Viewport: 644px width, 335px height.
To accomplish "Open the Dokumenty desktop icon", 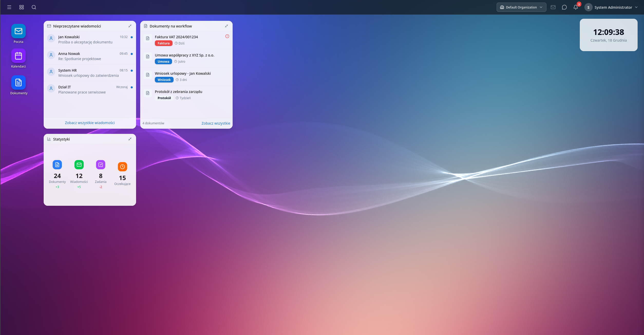I will (x=18, y=83).
